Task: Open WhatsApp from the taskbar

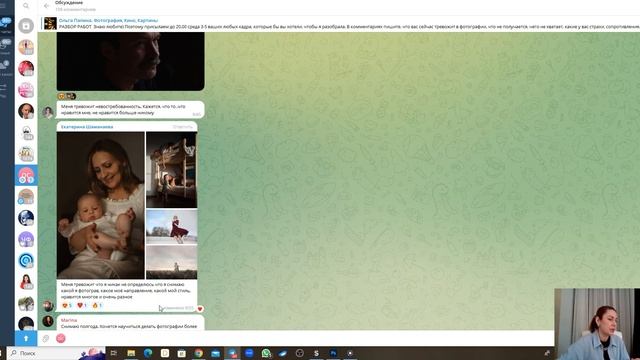Action: pyautogui.click(x=266, y=353)
